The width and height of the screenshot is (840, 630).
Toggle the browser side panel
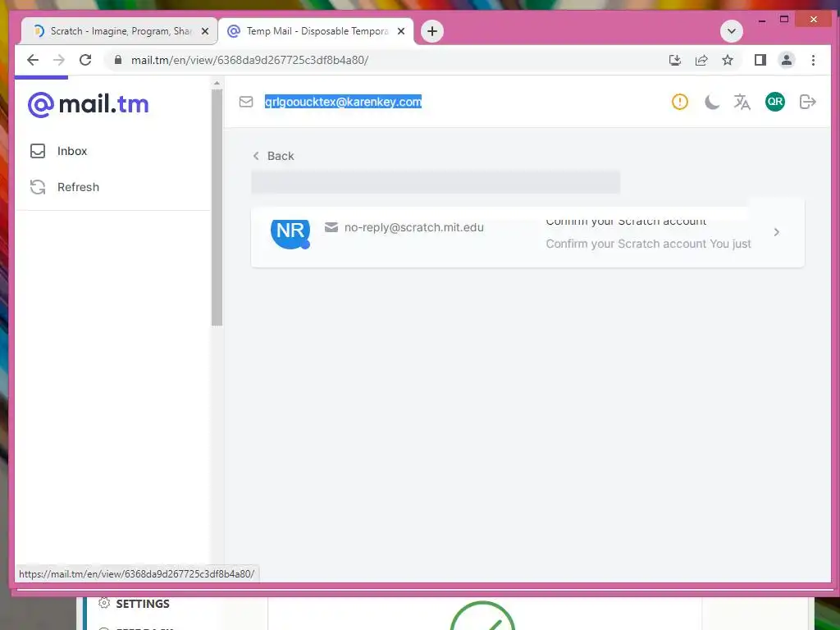pyautogui.click(x=760, y=60)
